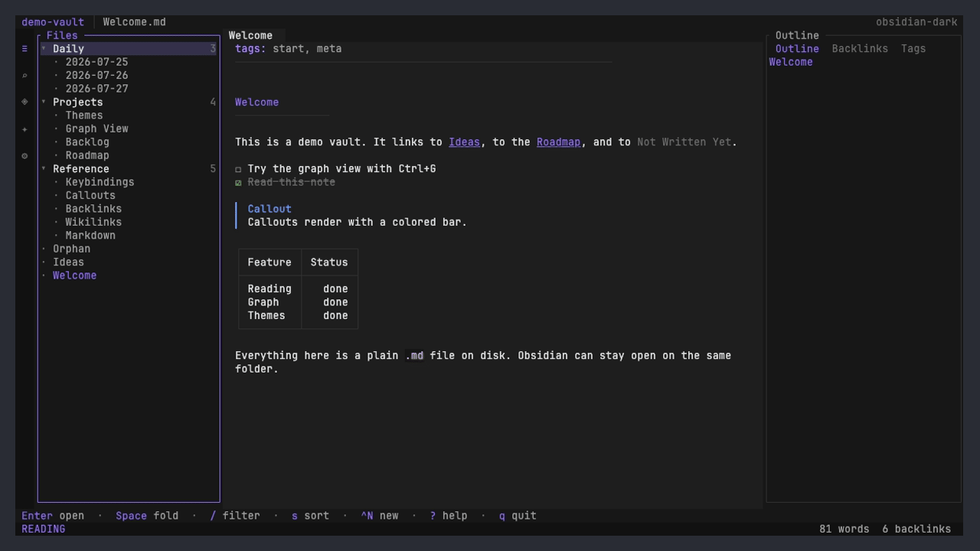980x551 pixels.
Task: Switch to the Backlinks tab
Action: click(860, 49)
